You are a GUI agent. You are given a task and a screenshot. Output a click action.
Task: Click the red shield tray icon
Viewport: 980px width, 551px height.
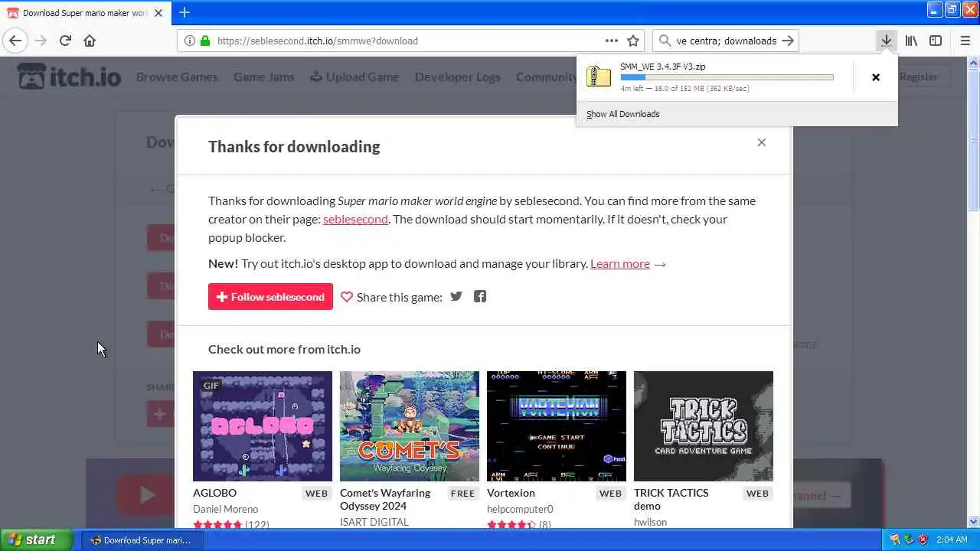[x=923, y=540]
